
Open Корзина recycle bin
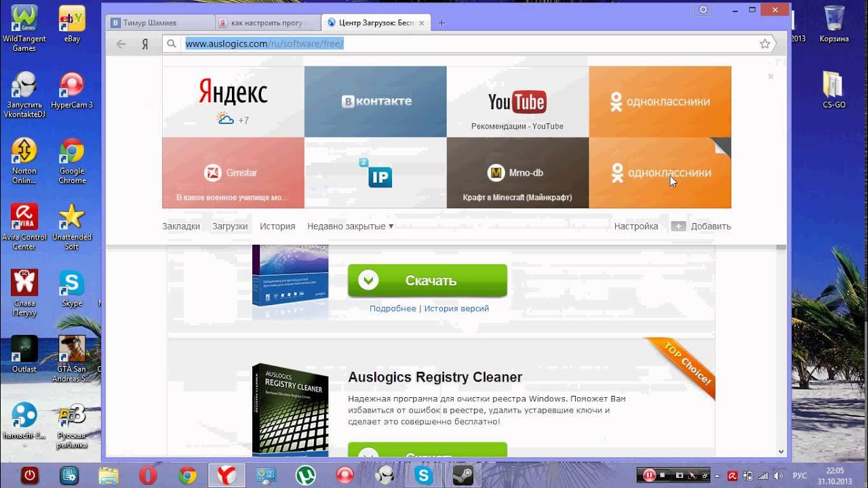pos(834,24)
